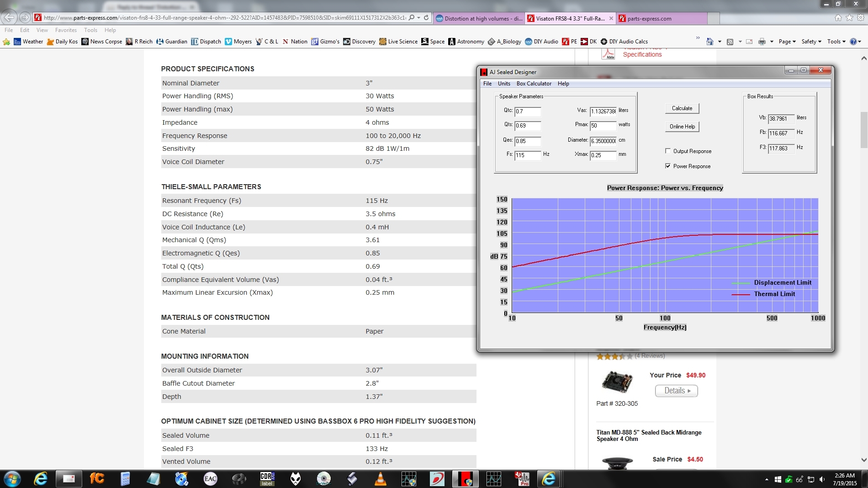Expand the Safety dropdown in the command bar
This screenshot has height=488, width=868.
point(811,42)
